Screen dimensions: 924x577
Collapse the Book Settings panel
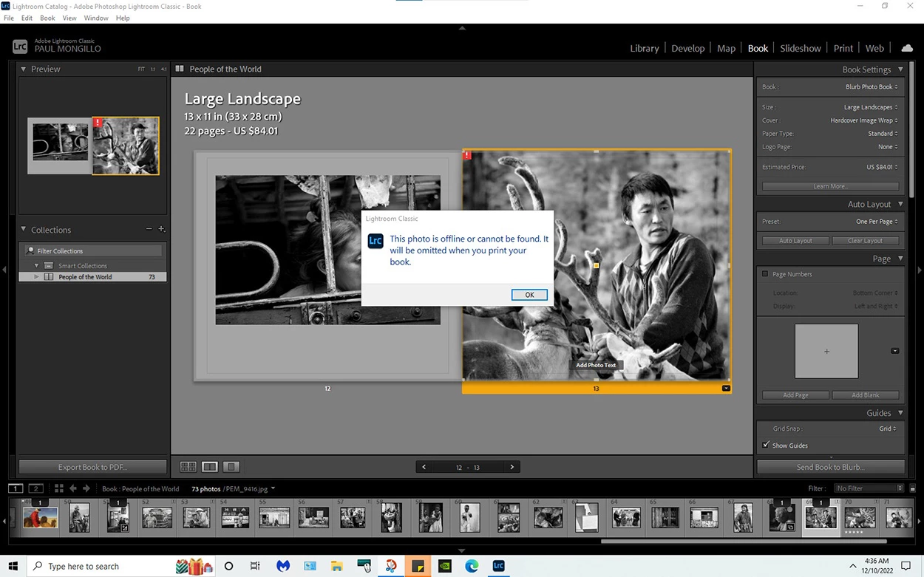(900, 69)
